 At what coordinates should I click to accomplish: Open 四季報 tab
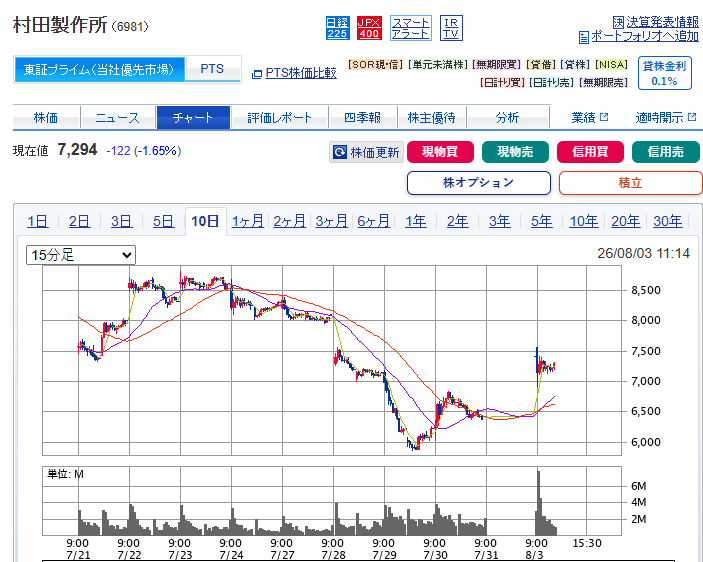point(363,117)
